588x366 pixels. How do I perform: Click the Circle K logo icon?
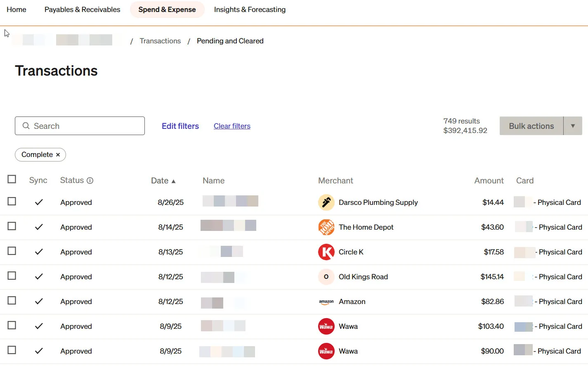tap(326, 252)
